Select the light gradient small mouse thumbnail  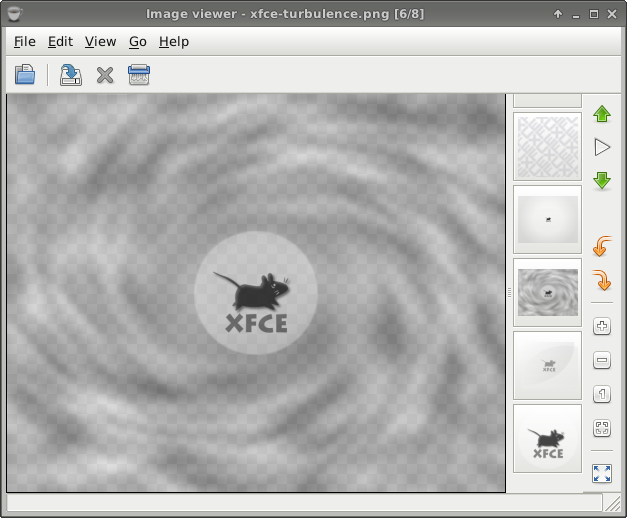[x=547, y=219]
